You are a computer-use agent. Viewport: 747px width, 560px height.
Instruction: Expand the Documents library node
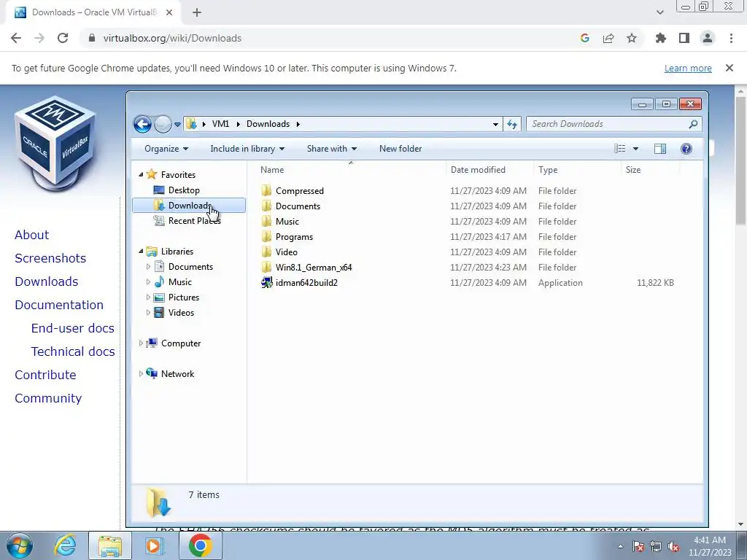[148, 267]
